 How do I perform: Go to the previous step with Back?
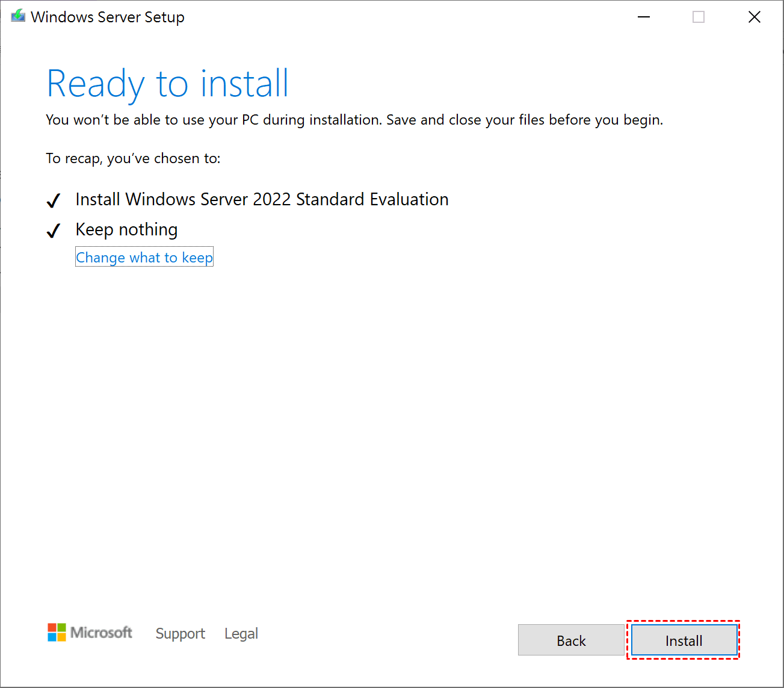tap(571, 640)
